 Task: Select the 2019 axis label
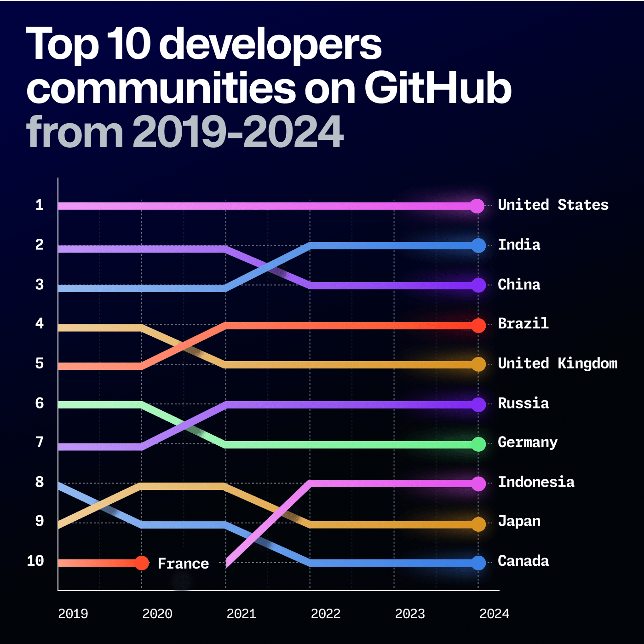(74, 614)
